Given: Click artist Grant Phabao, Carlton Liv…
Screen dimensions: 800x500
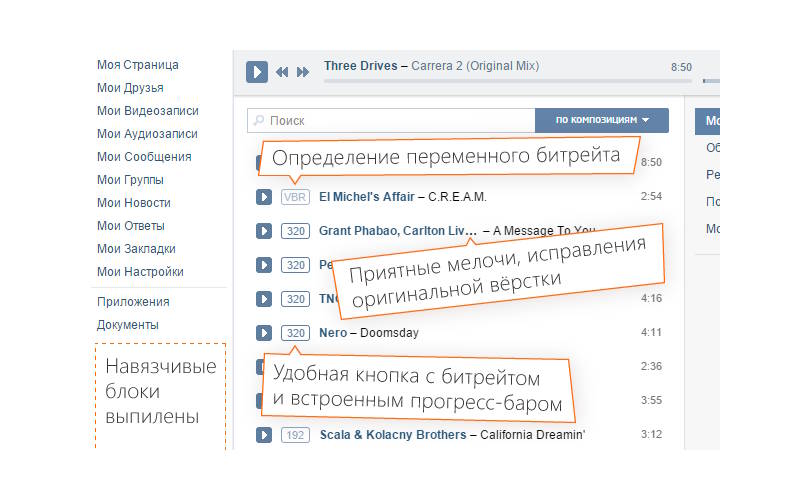Looking at the screenshot, I should pyautogui.click(x=398, y=231).
